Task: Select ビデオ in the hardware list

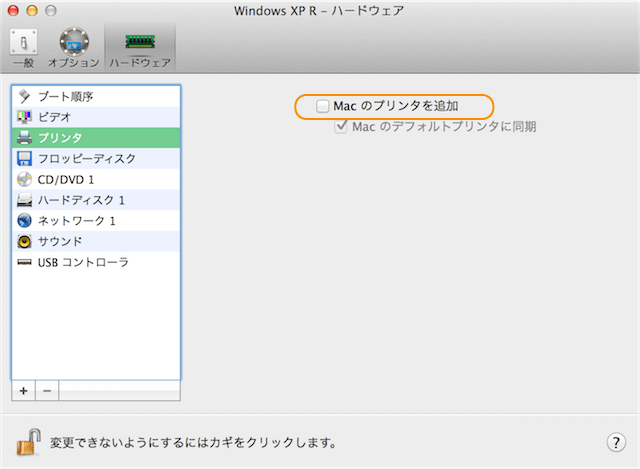Action: tap(96, 117)
